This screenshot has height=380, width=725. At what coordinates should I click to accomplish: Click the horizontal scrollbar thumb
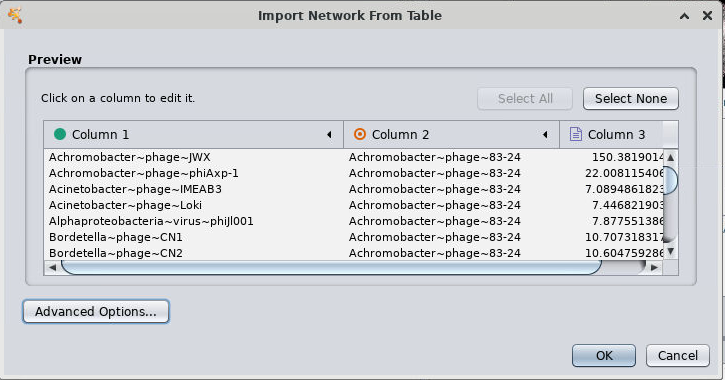pyautogui.click(x=331, y=267)
